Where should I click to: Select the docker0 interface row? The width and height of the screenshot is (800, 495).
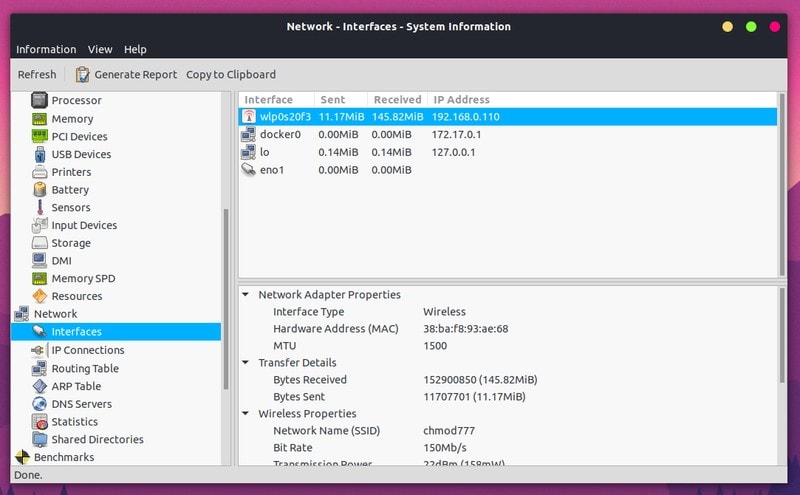click(508, 134)
